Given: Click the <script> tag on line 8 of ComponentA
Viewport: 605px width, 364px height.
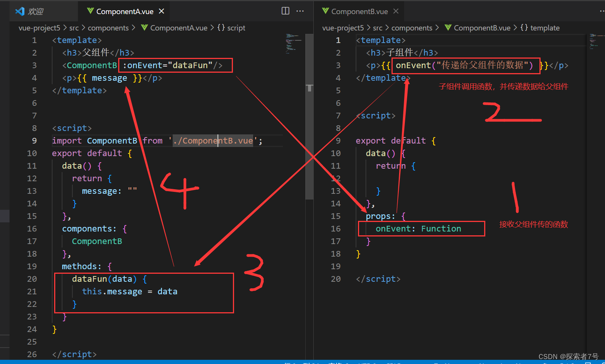Looking at the screenshot, I should click(x=72, y=128).
